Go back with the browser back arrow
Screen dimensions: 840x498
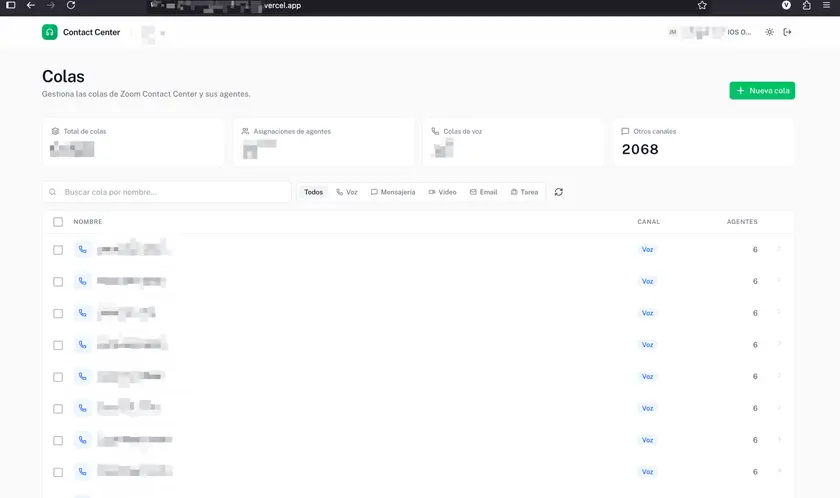coord(31,5)
